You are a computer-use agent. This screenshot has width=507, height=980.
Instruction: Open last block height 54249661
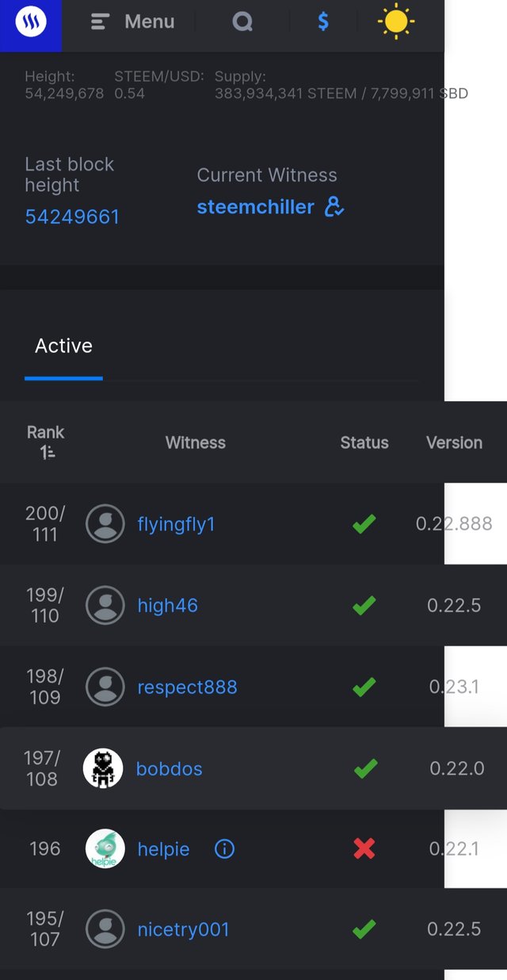click(72, 216)
